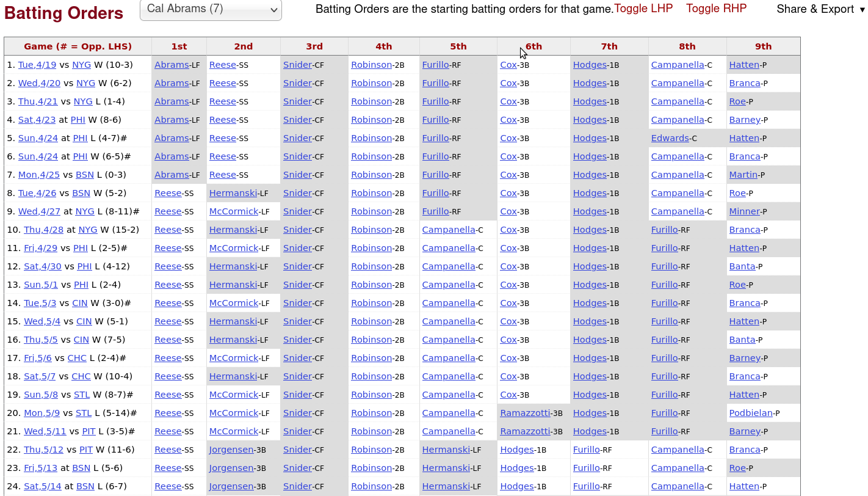Open Martin pitcher link in game 7
Screen dimensions: 868x496
point(743,175)
